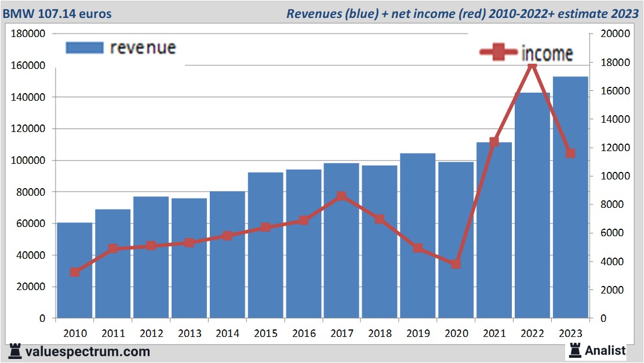Screen dimensions: 644x363
Task: Select the 2022 revenue bar
Action: pyautogui.click(x=533, y=205)
